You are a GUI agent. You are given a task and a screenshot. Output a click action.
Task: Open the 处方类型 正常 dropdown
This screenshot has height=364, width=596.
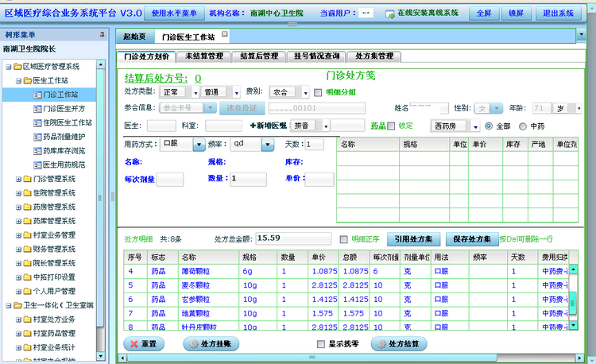click(195, 92)
